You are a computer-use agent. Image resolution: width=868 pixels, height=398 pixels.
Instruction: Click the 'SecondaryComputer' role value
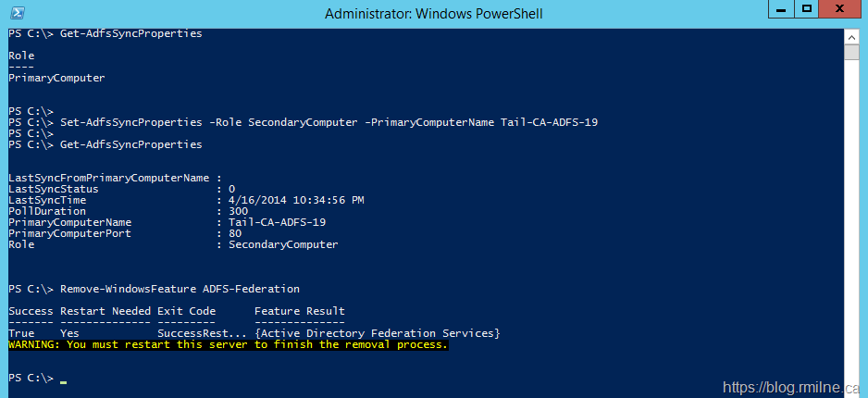[283, 245]
